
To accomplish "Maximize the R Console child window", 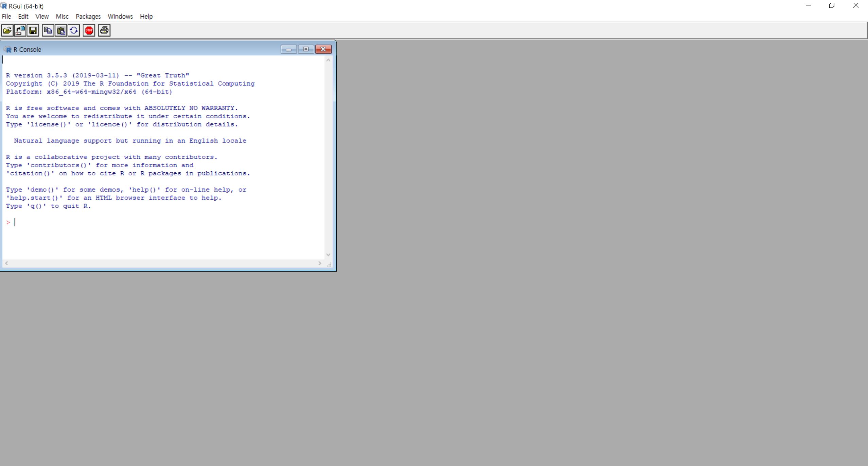I will [x=306, y=49].
